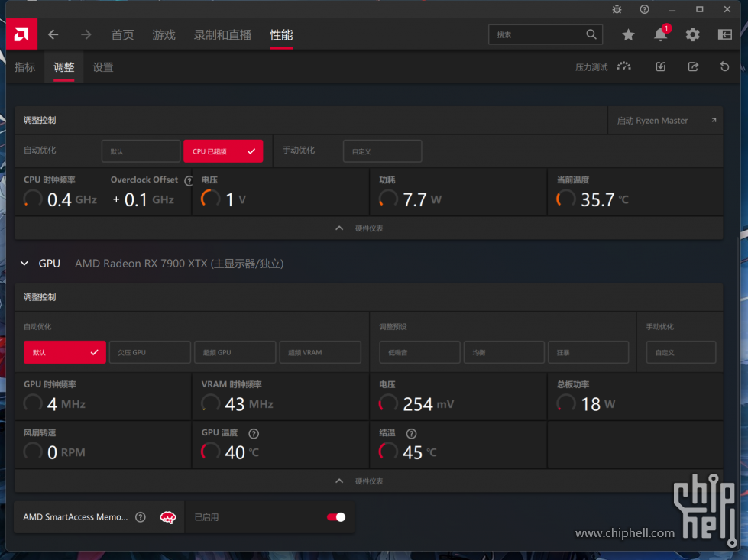Click the 已启用 status text

point(206,517)
